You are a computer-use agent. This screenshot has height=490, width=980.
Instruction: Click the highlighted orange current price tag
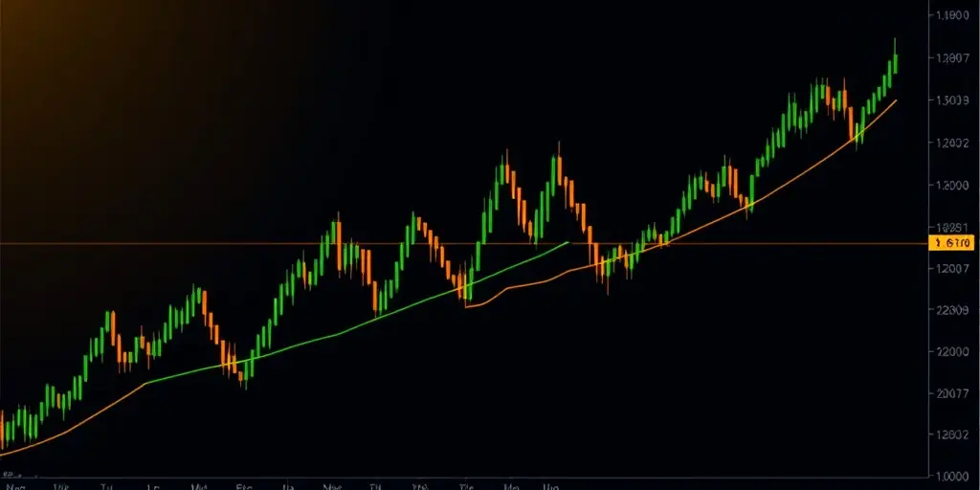pyautogui.click(x=951, y=243)
